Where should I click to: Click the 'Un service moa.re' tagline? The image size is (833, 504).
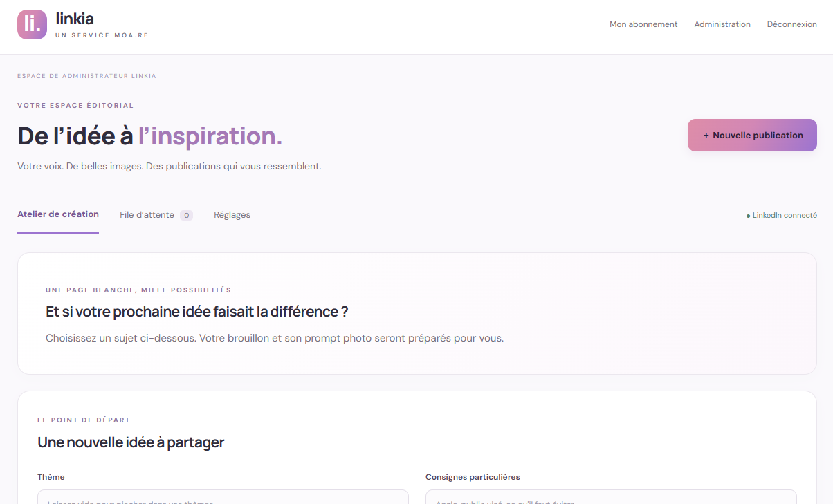tap(102, 35)
